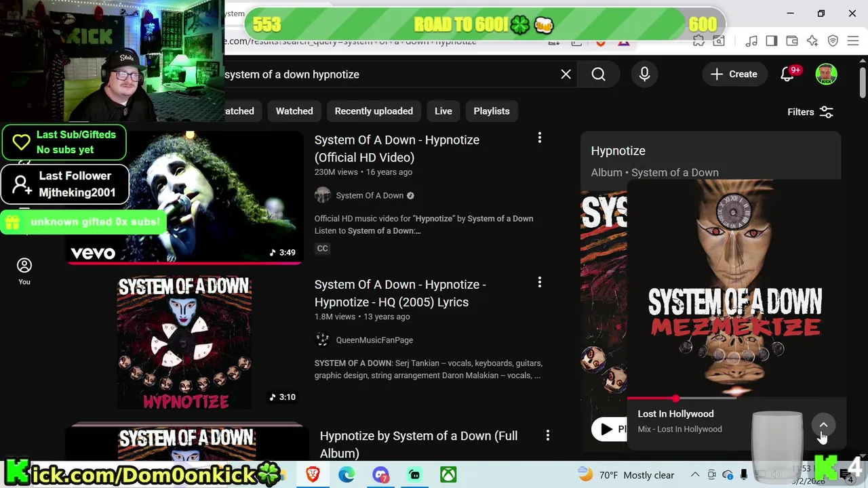The height and width of the screenshot is (488, 868).
Task: Open the weather widget showing 70°F
Action: click(x=625, y=474)
